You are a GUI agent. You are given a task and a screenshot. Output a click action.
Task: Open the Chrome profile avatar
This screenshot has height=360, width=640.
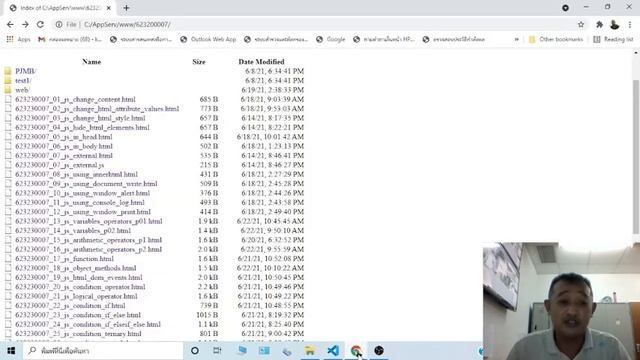pos(614,24)
